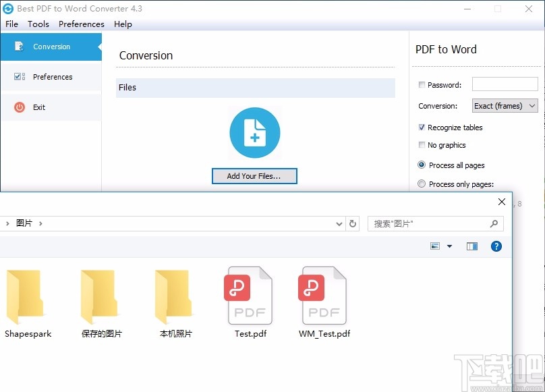Image resolution: width=545 pixels, height=392 pixels.
Task: Open the File menu
Action: click(x=11, y=24)
